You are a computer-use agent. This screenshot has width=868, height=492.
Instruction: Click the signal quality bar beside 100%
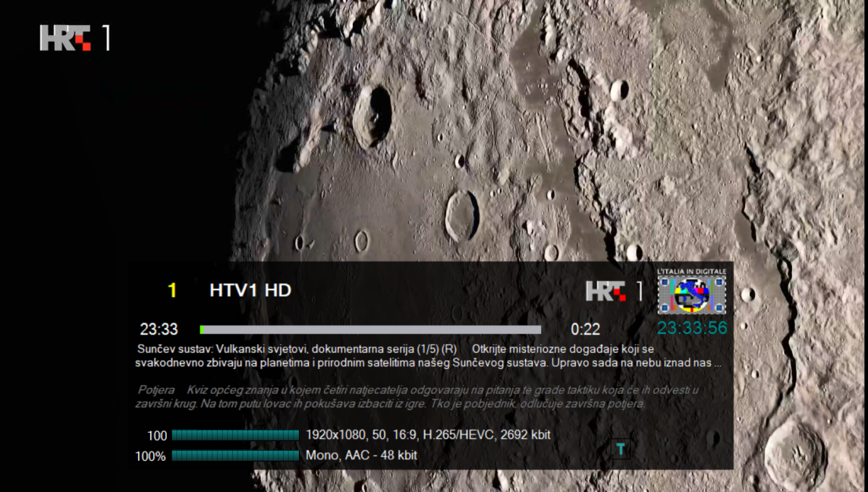[235, 456]
